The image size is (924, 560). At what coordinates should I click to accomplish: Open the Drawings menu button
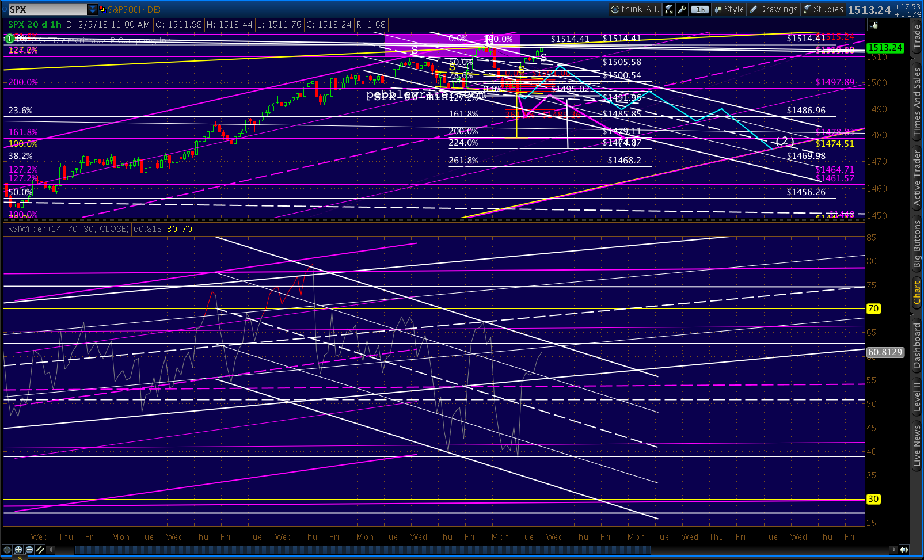tap(774, 9)
